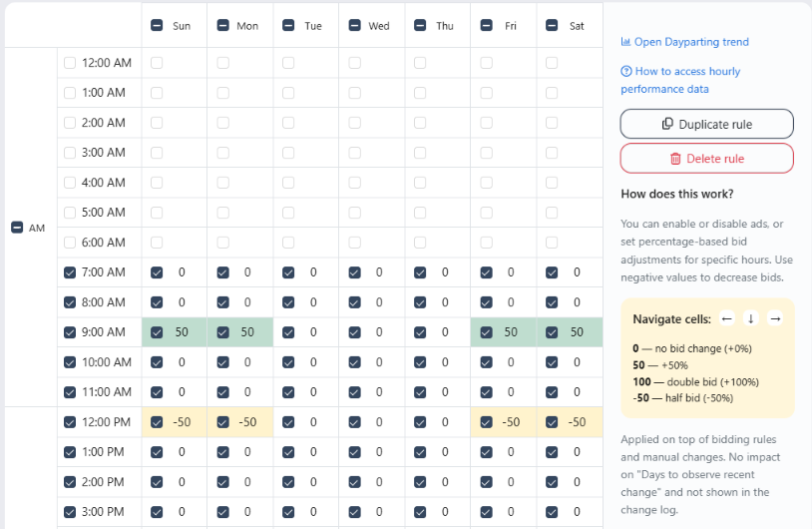Click down arrow navigate cells key

point(751,318)
